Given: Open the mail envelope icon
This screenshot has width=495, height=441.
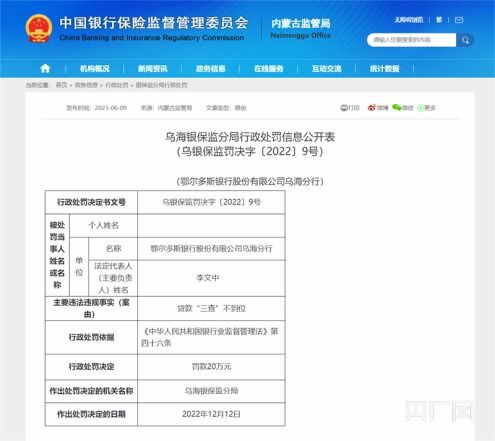Looking at the screenshot, I should pos(459,20).
